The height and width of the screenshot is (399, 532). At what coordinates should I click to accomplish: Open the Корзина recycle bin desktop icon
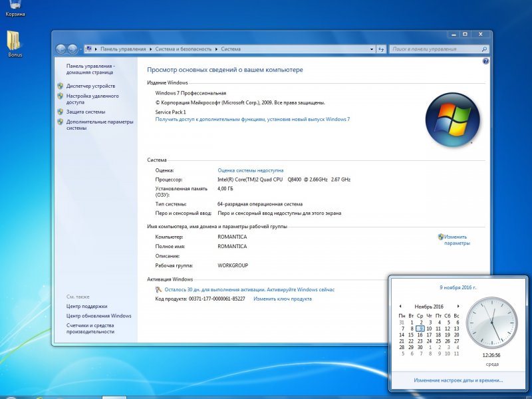[15, 8]
